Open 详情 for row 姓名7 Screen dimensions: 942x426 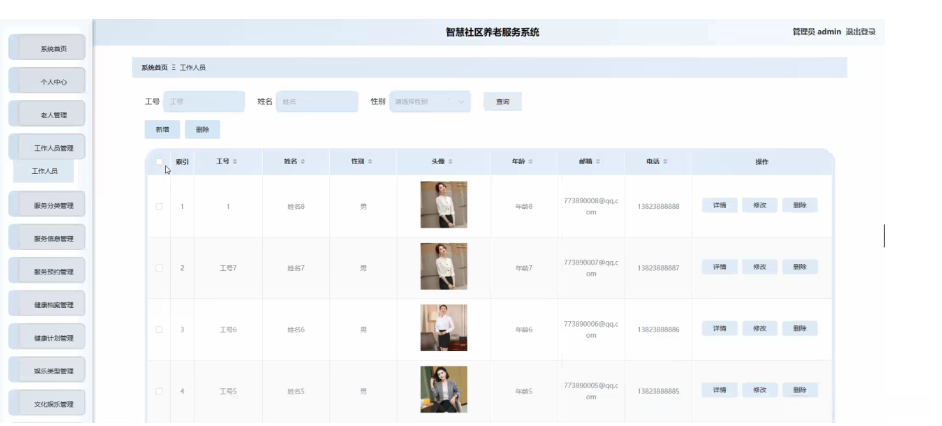720,267
